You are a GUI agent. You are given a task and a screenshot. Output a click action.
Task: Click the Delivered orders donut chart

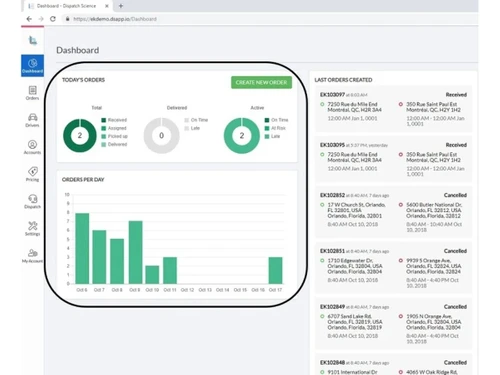click(x=161, y=135)
